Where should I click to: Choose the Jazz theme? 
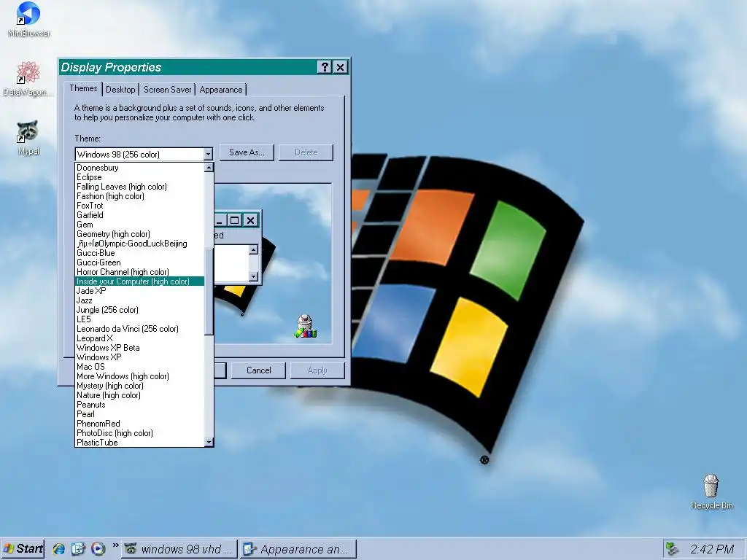click(x=140, y=300)
